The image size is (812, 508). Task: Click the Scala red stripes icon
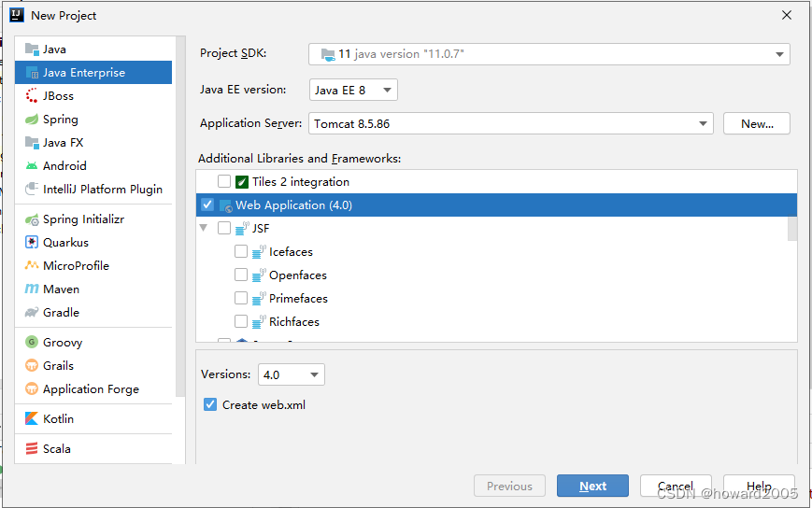pos(32,448)
